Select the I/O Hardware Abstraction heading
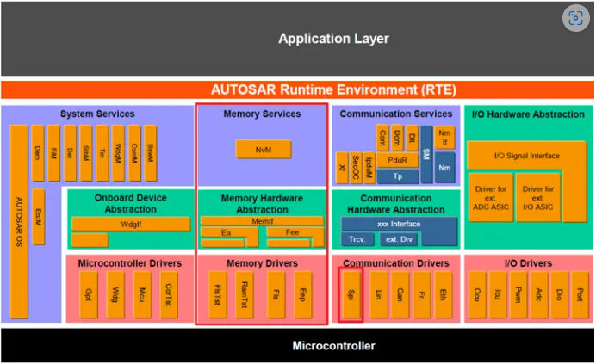Screen dimensions: 596x364 pyautogui.click(x=528, y=114)
